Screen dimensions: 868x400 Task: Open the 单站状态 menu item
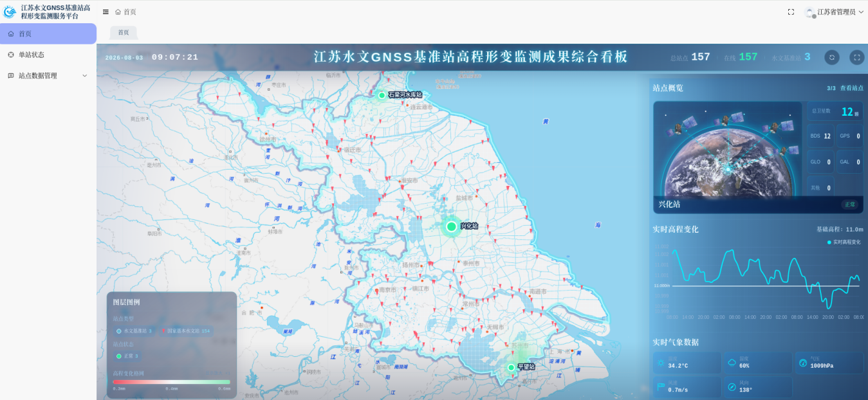pyautogui.click(x=48, y=55)
